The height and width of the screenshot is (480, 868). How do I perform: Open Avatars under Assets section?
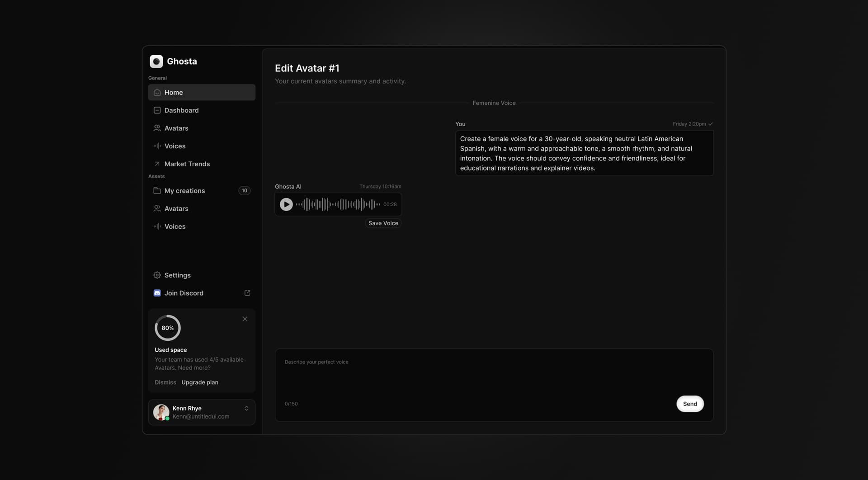[176, 209]
